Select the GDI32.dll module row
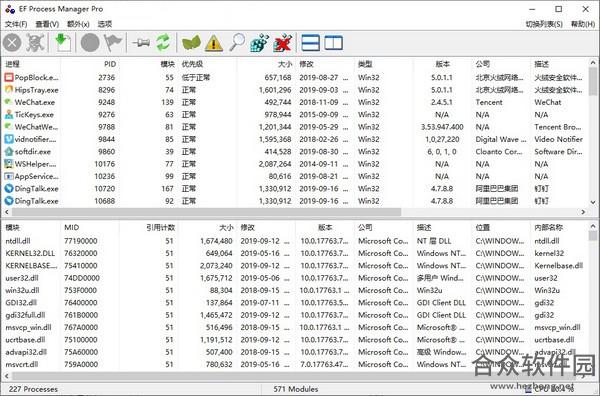The image size is (600, 396). click(x=295, y=303)
